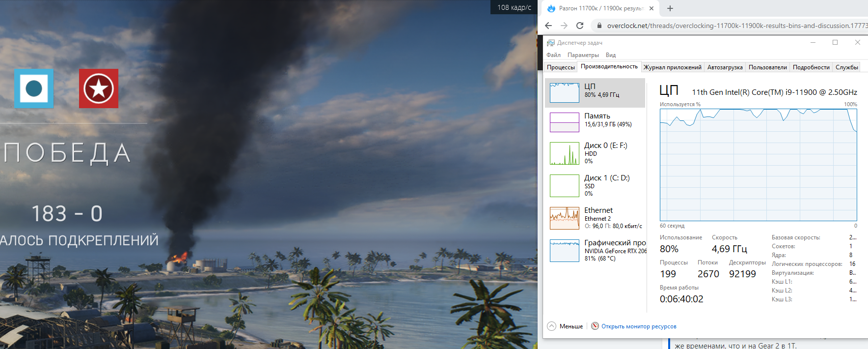Minimize the Диспетчер задач window
868x349 pixels.
coord(813,43)
